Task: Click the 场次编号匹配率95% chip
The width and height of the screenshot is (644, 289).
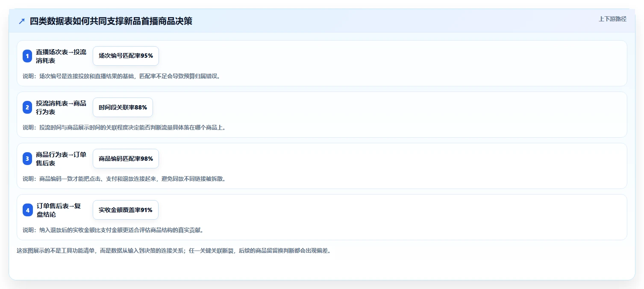Action: click(126, 56)
